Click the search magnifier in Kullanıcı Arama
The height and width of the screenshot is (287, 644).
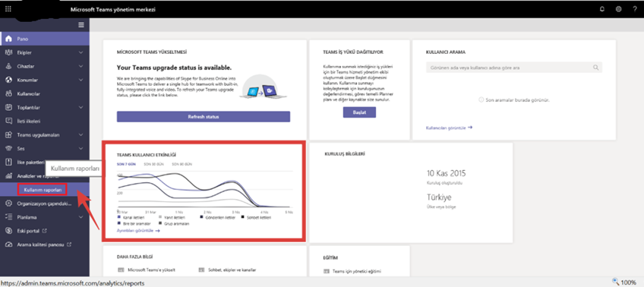(x=595, y=68)
